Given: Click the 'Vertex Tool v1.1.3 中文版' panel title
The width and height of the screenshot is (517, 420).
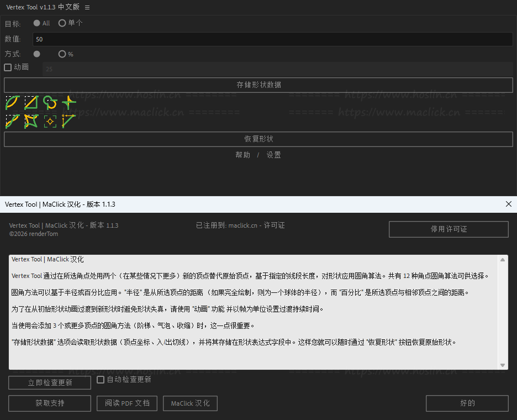Looking at the screenshot, I should 43,7.
